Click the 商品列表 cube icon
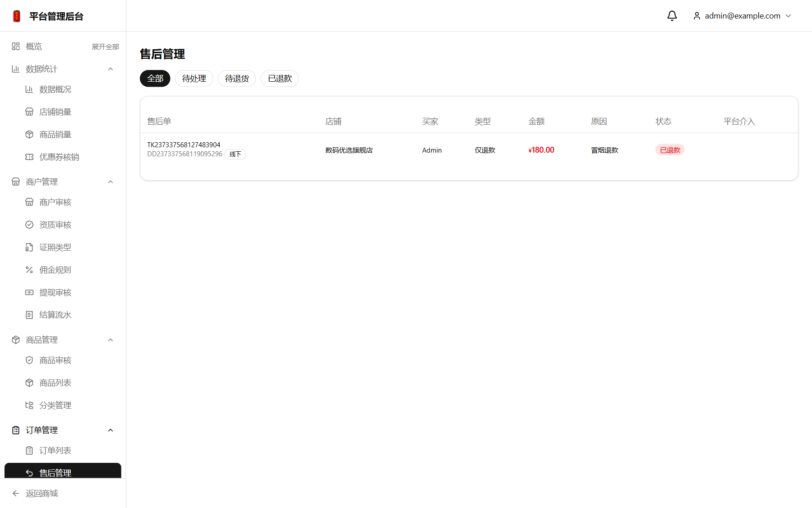The width and height of the screenshot is (812, 508). coord(29,383)
